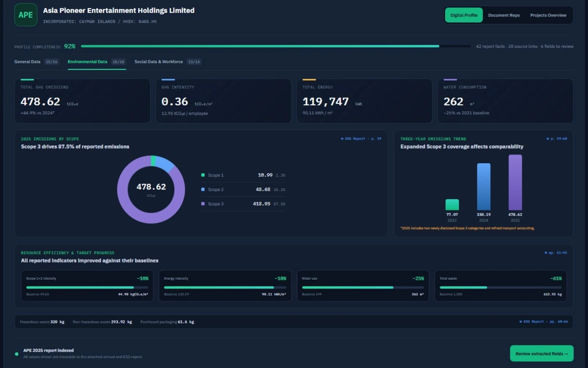Click the Scope 1+2 intensity progress bar
This screenshot has width=588, height=368.
pyautogui.click(x=87, y=287)
